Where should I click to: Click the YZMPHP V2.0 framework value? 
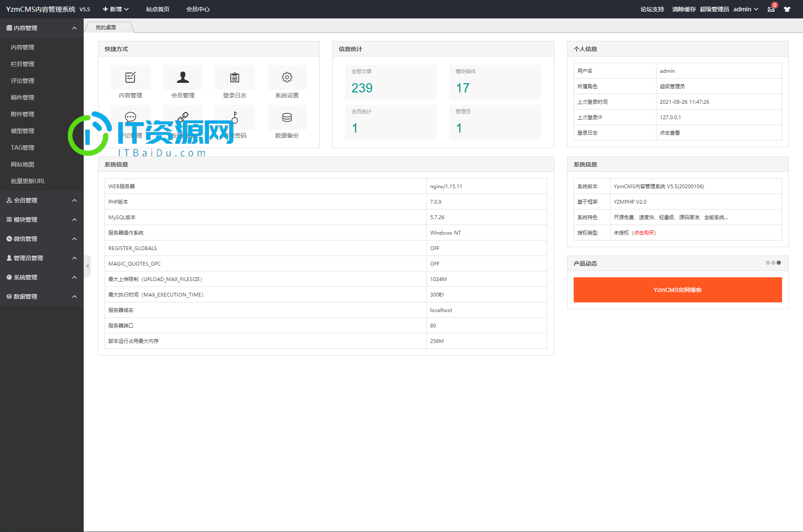630,202
